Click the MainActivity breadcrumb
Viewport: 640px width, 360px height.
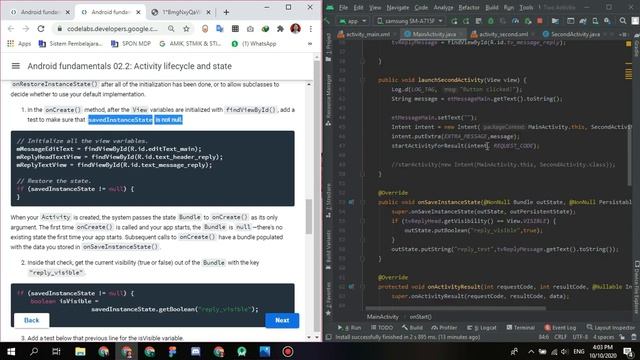[382, 317]
